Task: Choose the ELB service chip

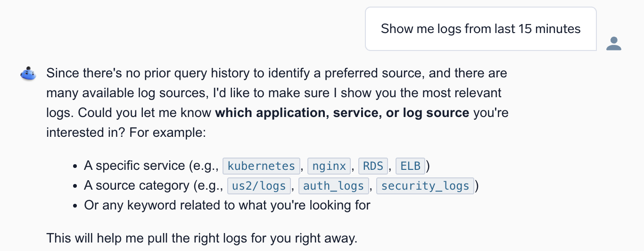Action: click(411, 166)
